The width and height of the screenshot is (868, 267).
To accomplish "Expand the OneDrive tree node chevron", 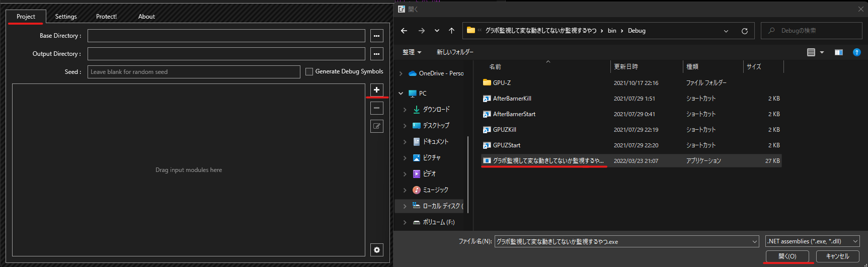I will coord(401,73).
